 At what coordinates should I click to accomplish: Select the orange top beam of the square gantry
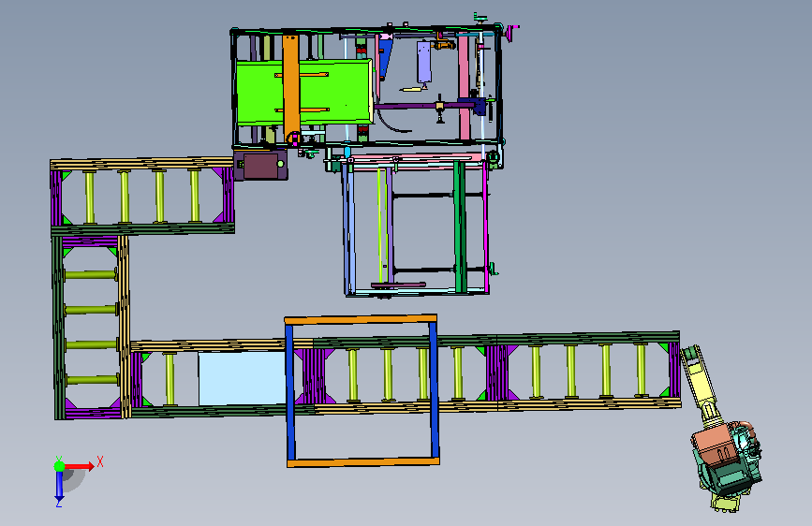[361, 319]
